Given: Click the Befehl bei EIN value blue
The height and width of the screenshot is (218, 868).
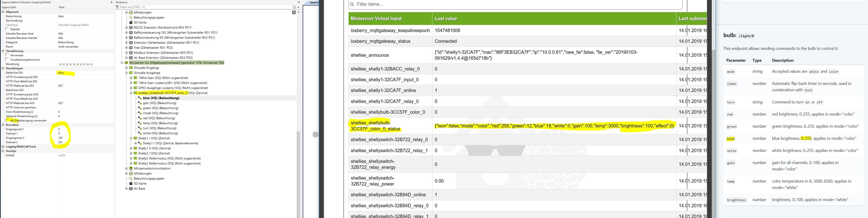Looking at the screenshot, I should coord(61,73).
